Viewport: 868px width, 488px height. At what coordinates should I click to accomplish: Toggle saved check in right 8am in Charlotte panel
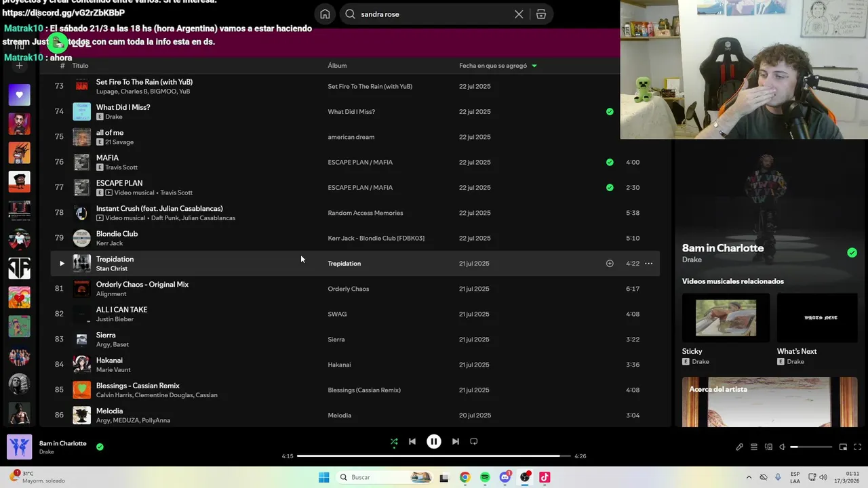pyautogui.click(x=852, y=253)
